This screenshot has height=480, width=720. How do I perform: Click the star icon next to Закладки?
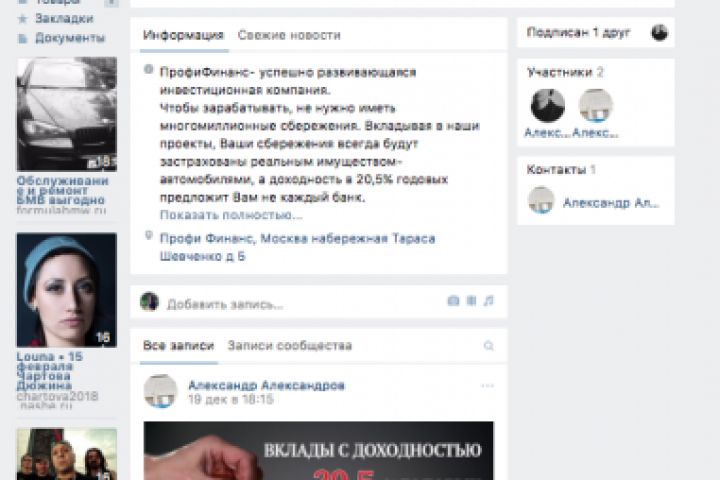click(22, 19)
